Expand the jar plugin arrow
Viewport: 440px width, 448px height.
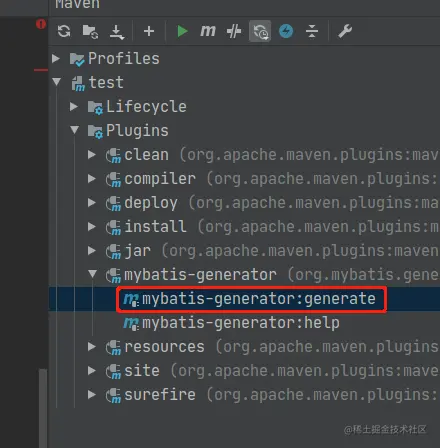(92, 250)
